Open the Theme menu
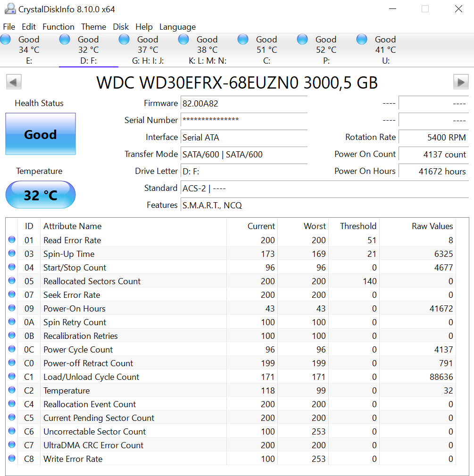474x476 pixels. click(93, 27)
